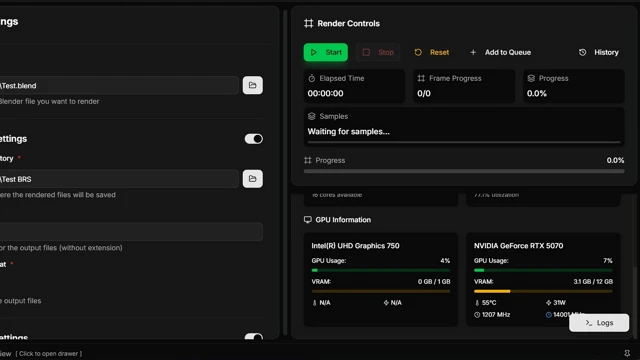Click the Stop render button

click(378, 52)
